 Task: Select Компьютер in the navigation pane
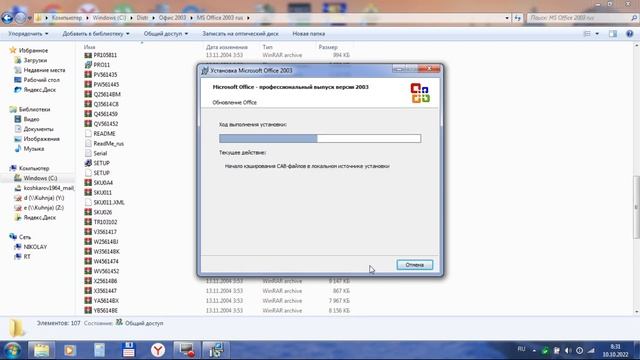click(x=34, y=168)
